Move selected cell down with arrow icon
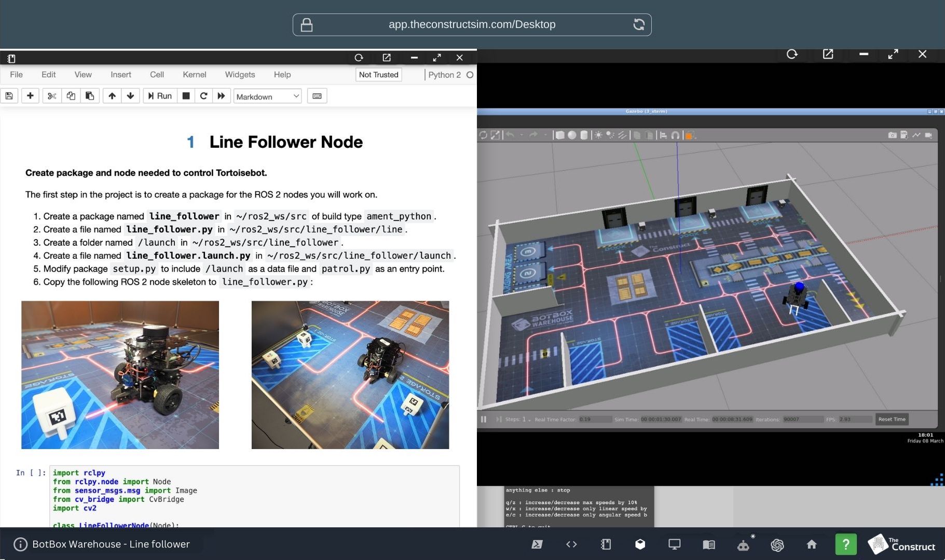The width and height of the screenshot is (945, 560). point(130,96)
